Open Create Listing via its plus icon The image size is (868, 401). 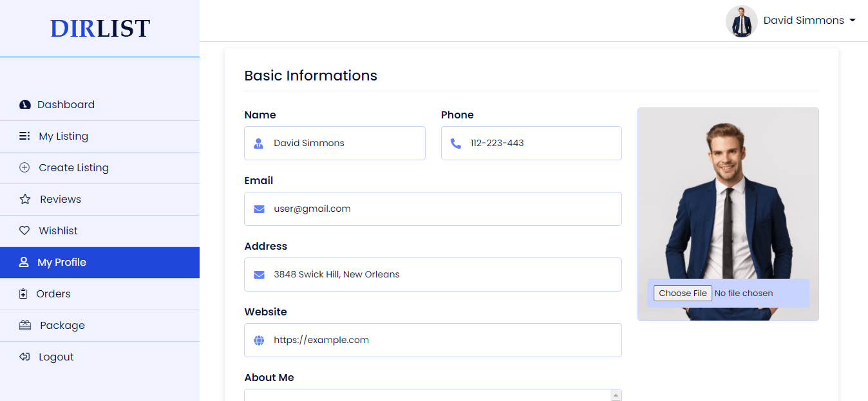[24, 167]
